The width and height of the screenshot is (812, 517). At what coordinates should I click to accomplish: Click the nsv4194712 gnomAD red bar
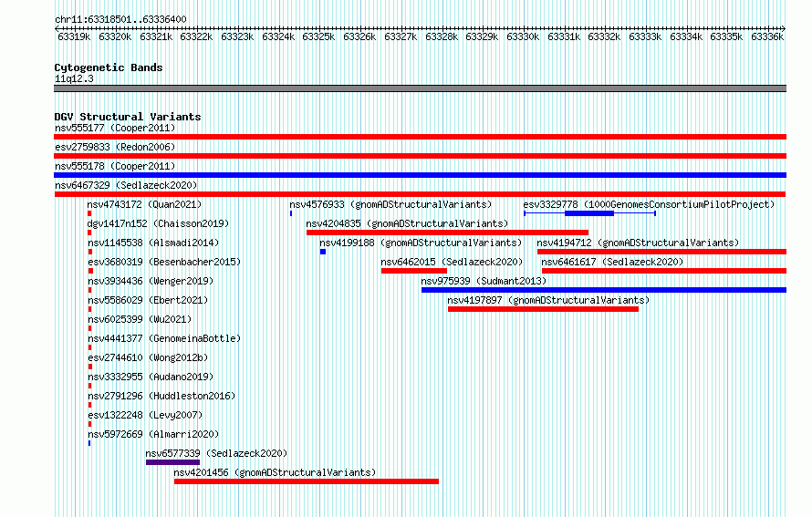(661, 252)
